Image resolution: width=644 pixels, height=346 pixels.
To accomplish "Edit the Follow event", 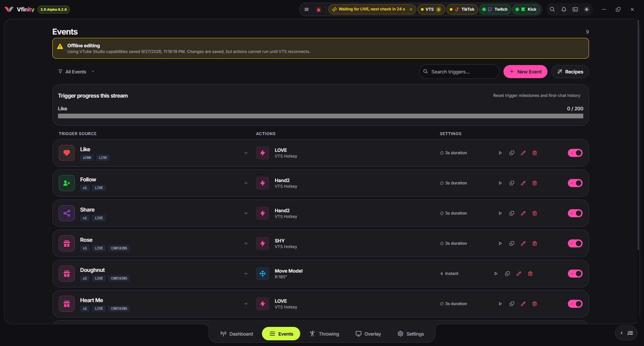I will 523,183.
